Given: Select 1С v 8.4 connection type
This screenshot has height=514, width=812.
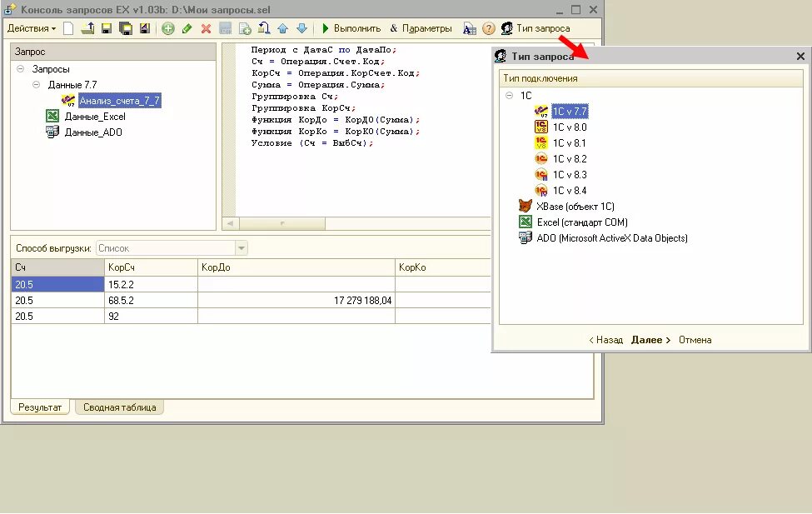Looking at the screenshot, I should (569, 190).
